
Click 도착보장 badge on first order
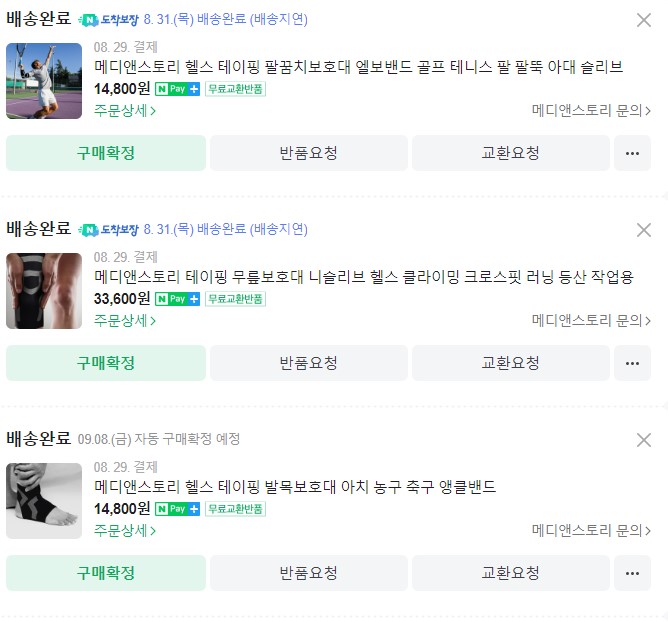(x=108, y=20)
